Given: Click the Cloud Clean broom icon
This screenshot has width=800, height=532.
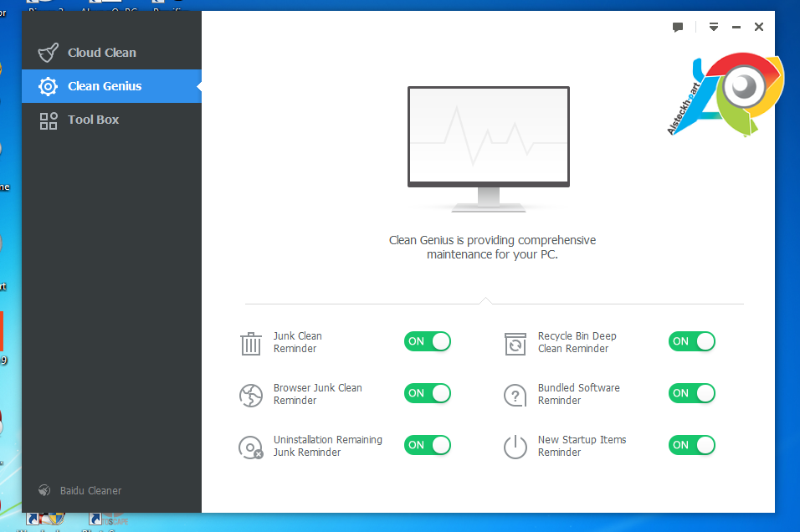Looking at the screenshot, I should (x=49, y=53).
